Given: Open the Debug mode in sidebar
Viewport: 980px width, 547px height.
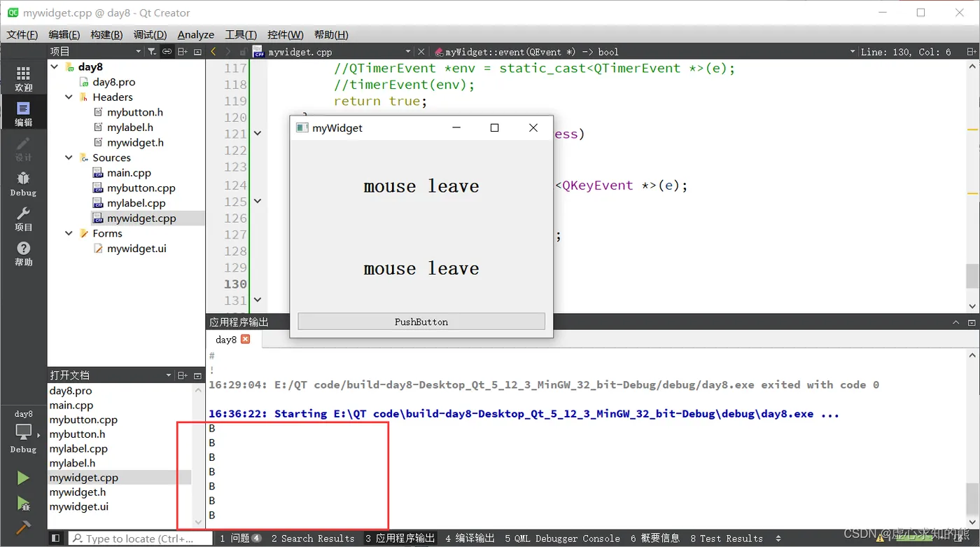Looking at the screenshot, I should [23, 184].
